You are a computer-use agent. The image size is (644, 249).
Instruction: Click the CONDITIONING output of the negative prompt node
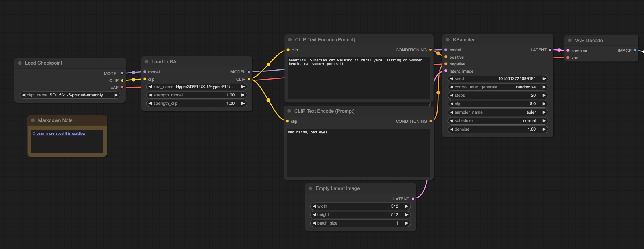(430, 121)
